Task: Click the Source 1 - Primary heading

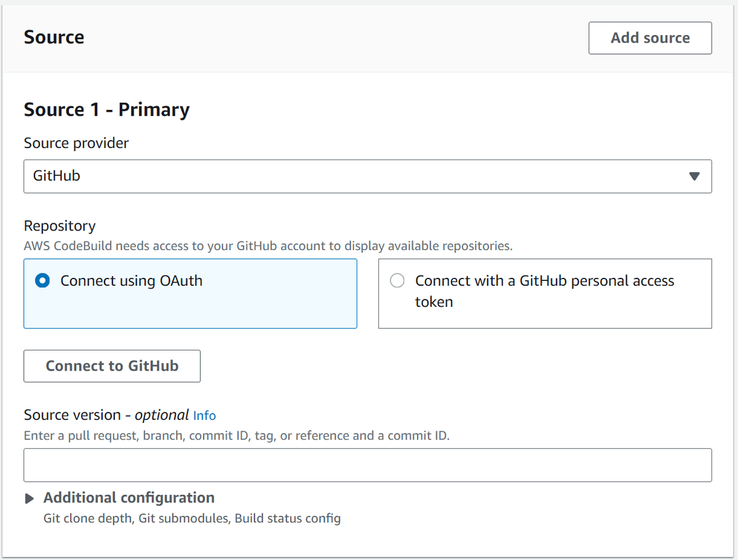Action: coord(106,109)
